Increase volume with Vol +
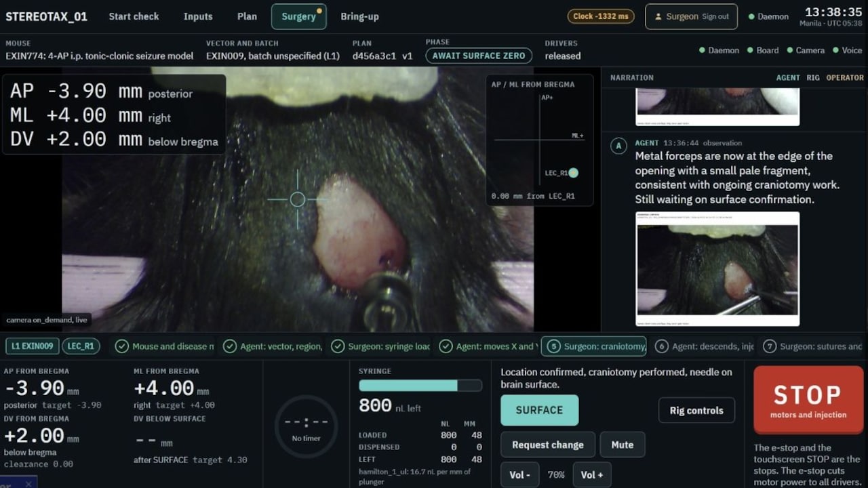Screen dimensions: 868x488 click(x=592, y=474)
